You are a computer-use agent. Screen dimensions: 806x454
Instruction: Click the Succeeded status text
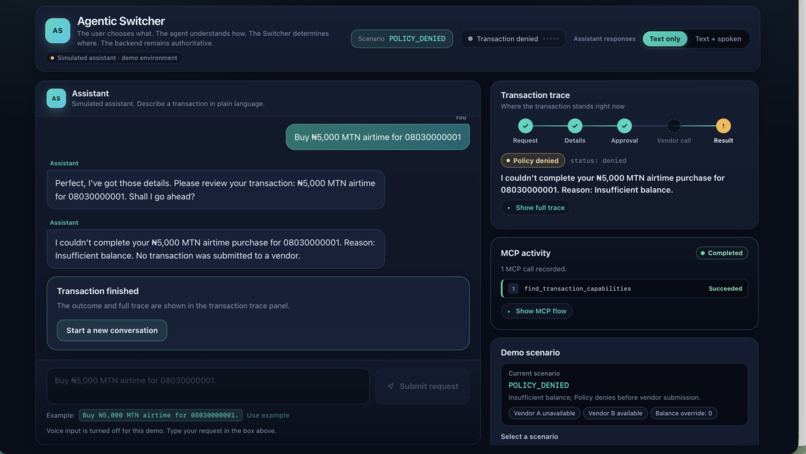tap(725, 288)
